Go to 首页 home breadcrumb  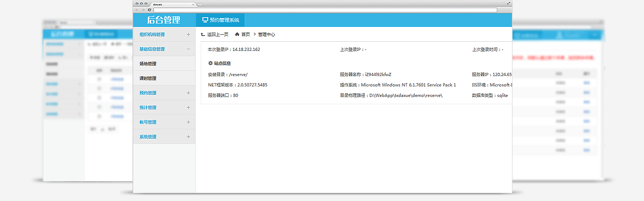coord(243,34)
